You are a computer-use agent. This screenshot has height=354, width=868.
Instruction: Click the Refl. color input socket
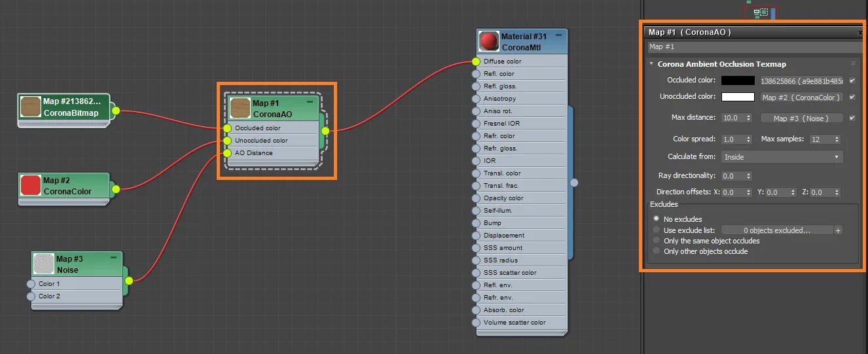[x=476, y=74]
